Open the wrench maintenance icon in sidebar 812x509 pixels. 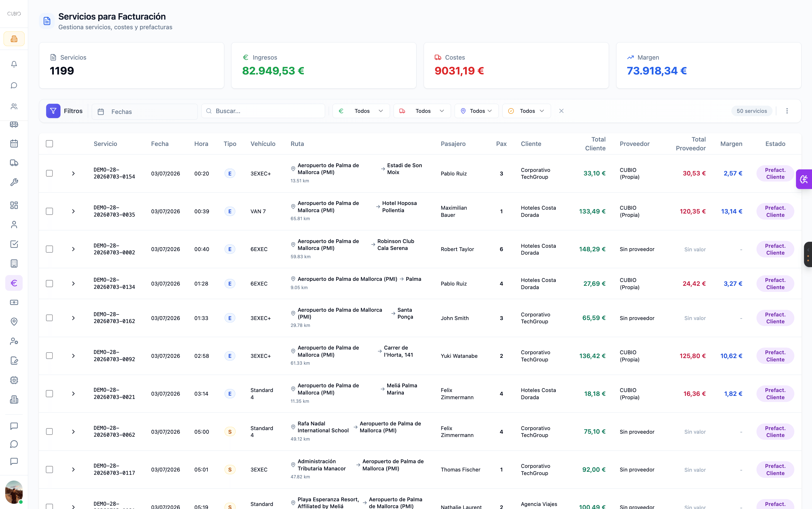coord(14,182)
